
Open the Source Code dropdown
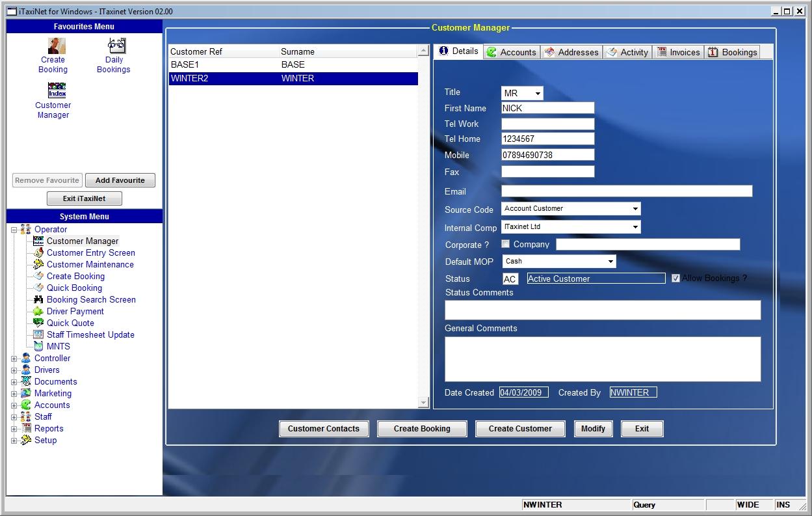[x=635, y=209]
